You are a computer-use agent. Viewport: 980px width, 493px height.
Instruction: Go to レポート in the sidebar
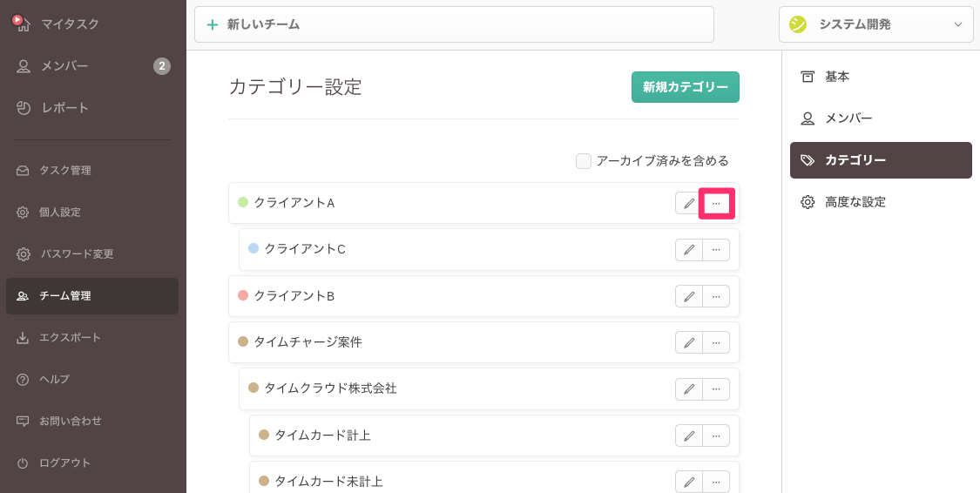[x=64, y=108]
